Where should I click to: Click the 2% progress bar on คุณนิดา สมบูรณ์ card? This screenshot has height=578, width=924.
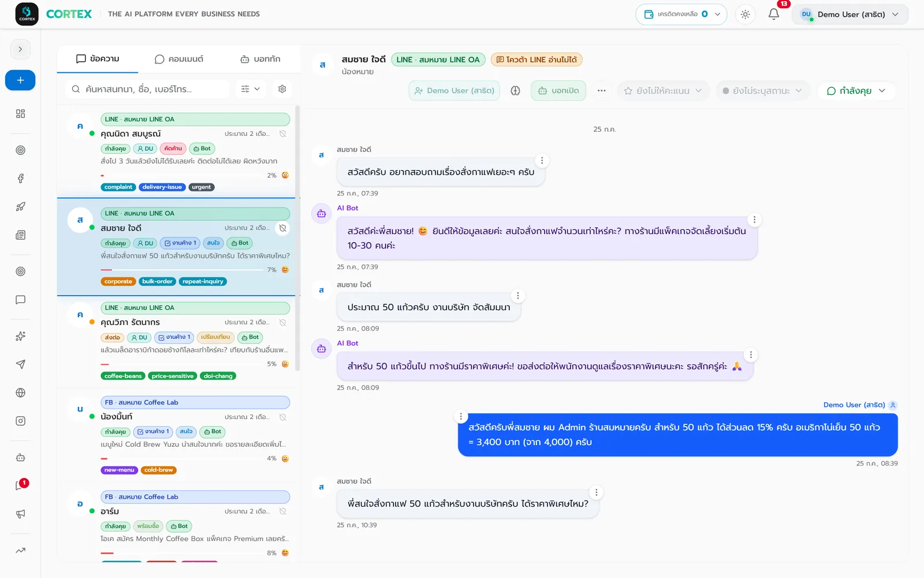click(x=182, y=176)
